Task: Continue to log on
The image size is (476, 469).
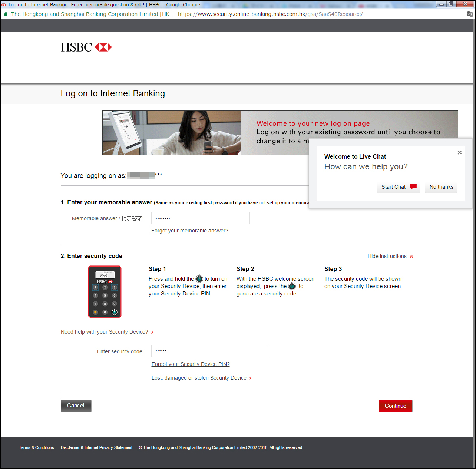Action: (396, 406)
